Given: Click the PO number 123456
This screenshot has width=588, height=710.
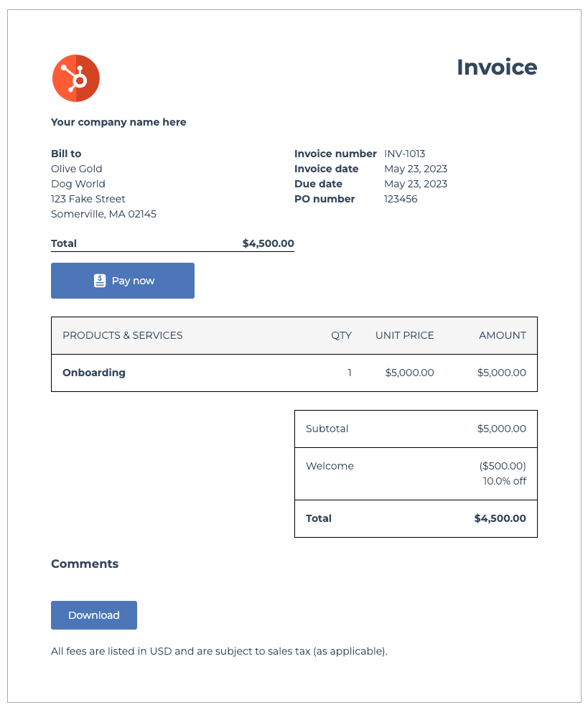Looking at the screenshot, I should point(399,199).
